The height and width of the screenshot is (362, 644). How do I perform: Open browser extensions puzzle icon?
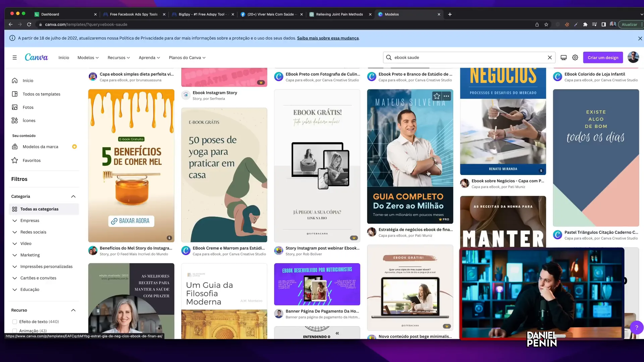click(x=585, y=24)
